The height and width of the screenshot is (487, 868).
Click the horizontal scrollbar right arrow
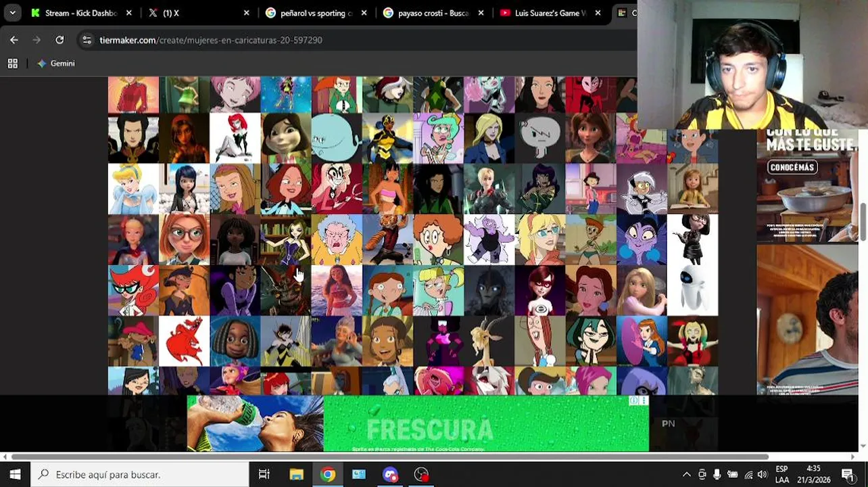[x=854, y=457]
